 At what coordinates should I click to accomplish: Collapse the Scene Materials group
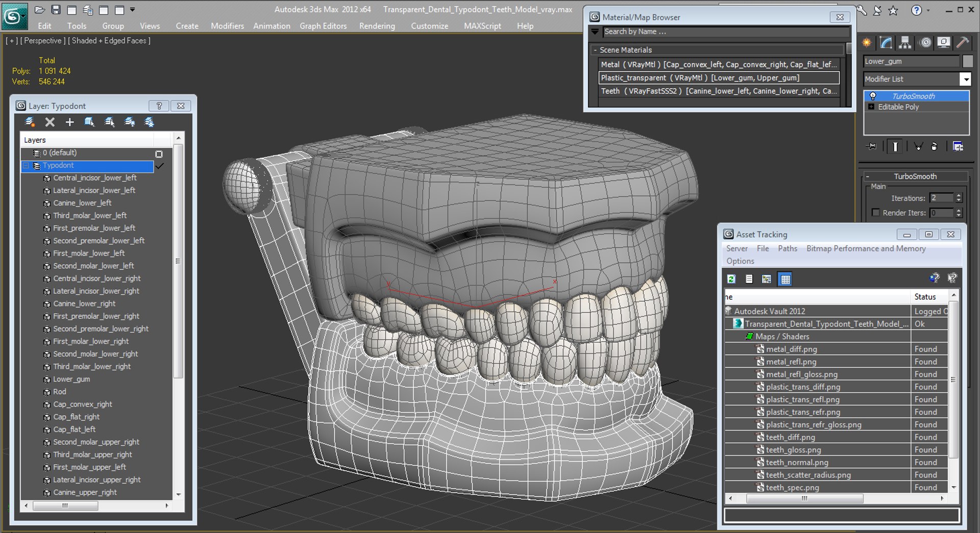pyautogui.click(x=595, y=50)
